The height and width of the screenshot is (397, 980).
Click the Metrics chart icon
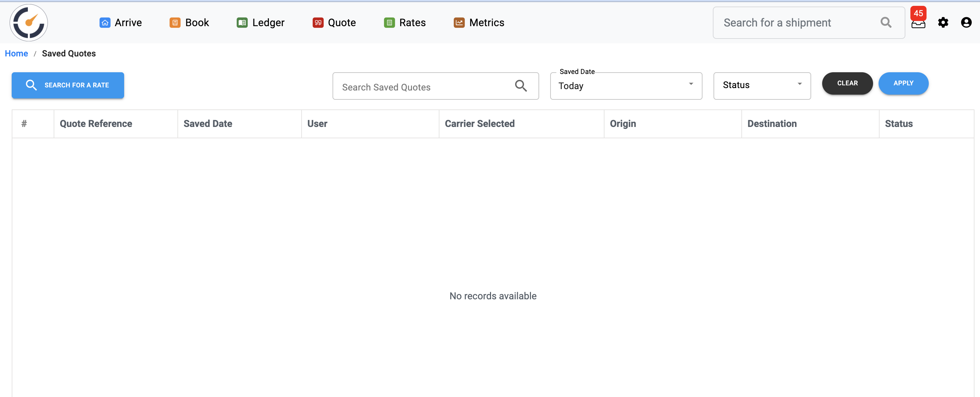tap(459, 23)
